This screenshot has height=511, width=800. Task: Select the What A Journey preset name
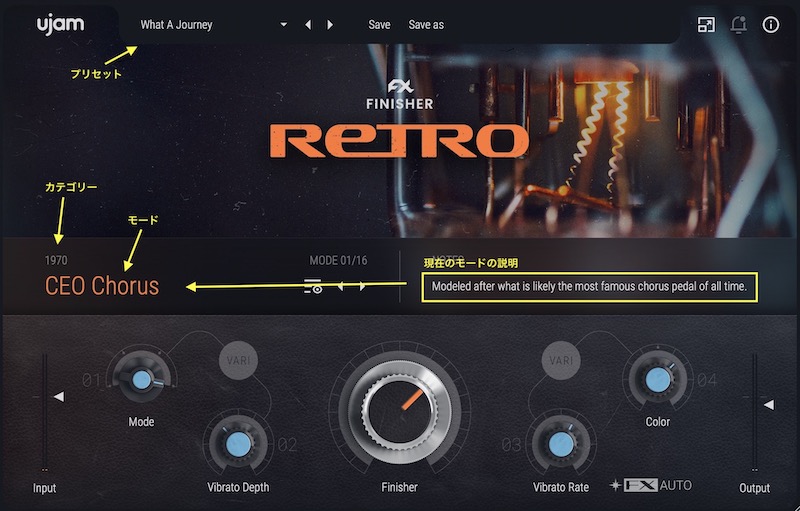(x=177, y=24)
